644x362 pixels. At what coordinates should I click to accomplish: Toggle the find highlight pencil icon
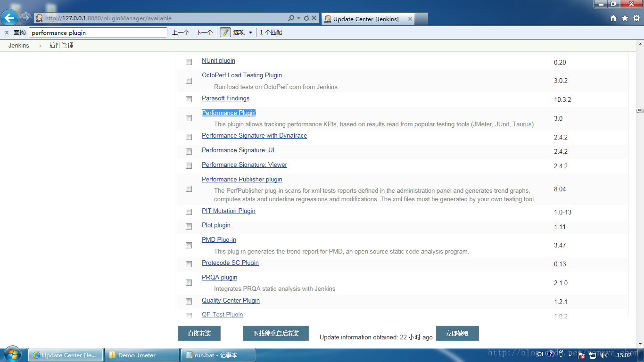click(x=225, y=33)
